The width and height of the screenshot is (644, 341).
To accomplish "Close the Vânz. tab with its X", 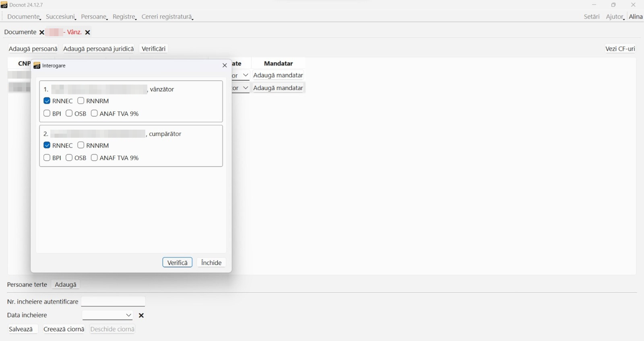I will [x=88, y=32].
